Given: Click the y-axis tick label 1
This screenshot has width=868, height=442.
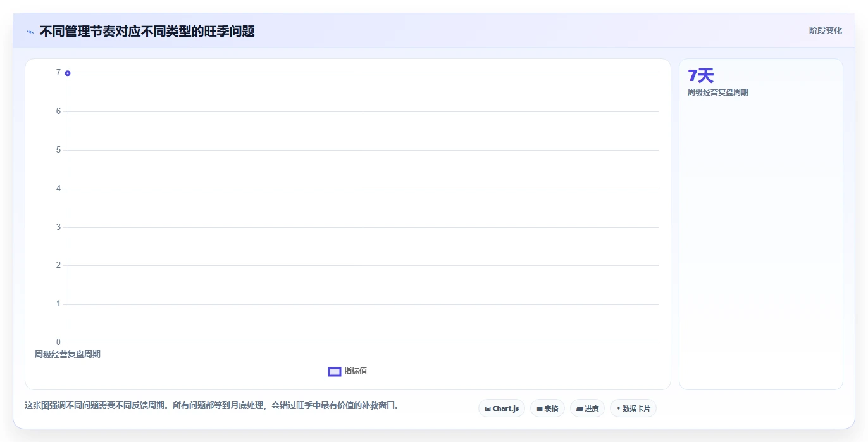Looking at the screenshot, I should (x=58, y=304).
